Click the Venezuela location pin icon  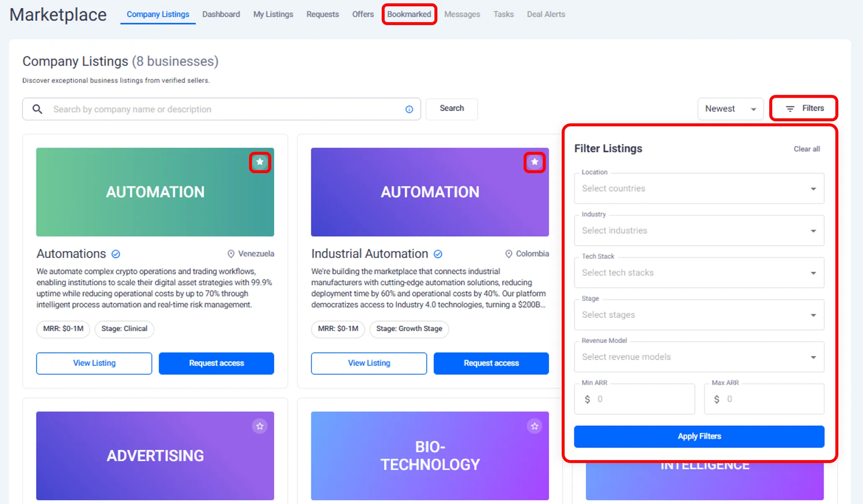point(231,254)
